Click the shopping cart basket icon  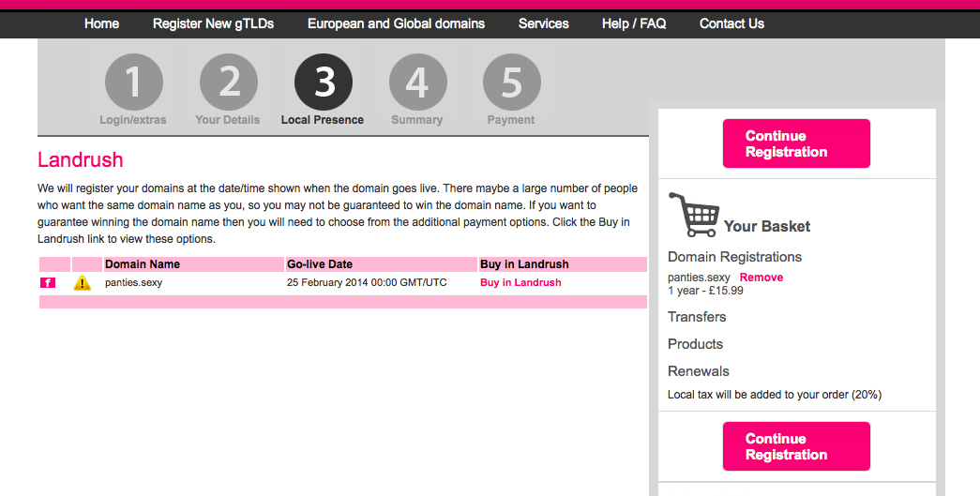(x=694, y=215)
